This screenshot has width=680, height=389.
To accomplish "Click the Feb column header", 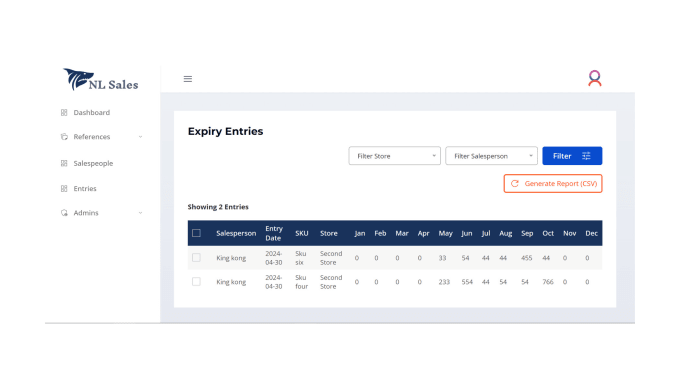I will 380,233.
